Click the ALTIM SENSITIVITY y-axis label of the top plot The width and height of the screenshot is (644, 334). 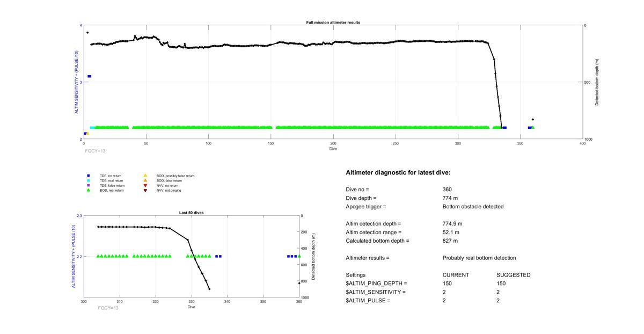pos(76,82)
